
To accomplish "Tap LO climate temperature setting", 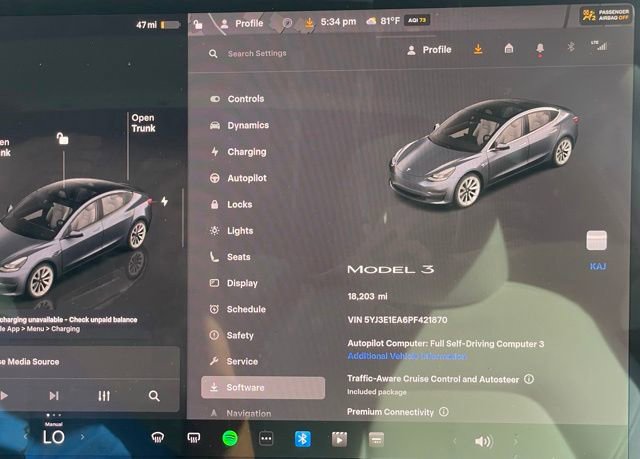I will pyautogui.click(x=53, y=437).
